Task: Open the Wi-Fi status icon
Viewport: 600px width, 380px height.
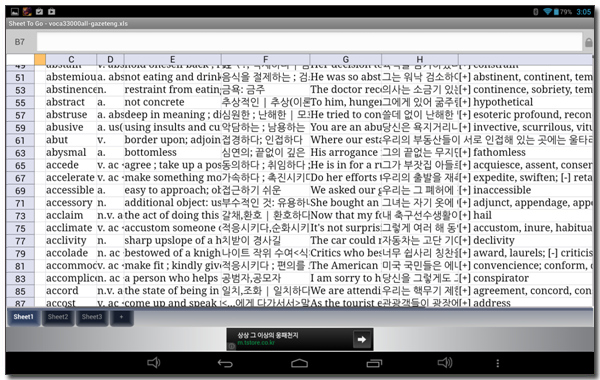Action: coord(548,11)
